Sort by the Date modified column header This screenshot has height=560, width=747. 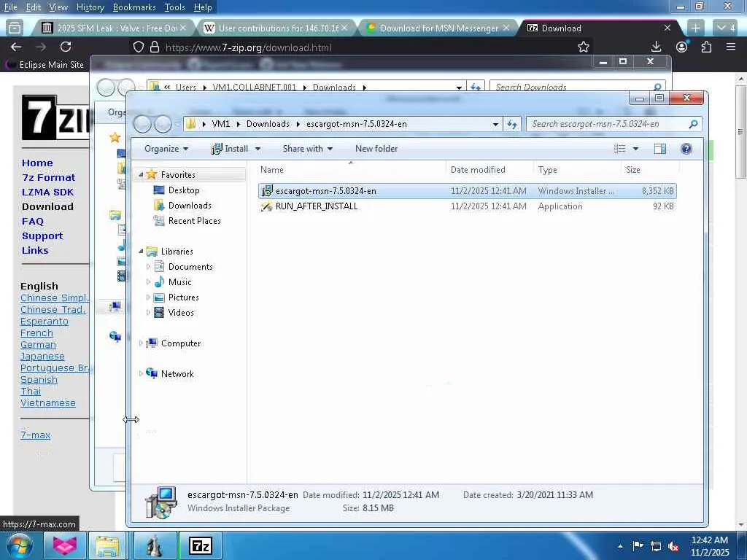[x=478, y=169]
